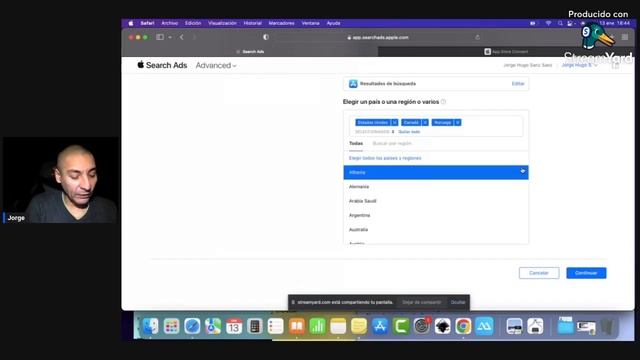
Task: Click the Safari reload page icon
Action: click(x=478, y=37)
